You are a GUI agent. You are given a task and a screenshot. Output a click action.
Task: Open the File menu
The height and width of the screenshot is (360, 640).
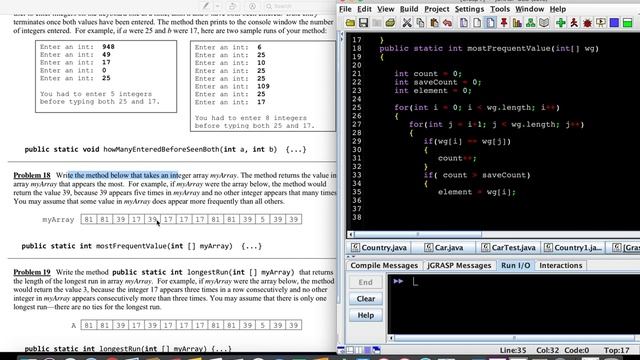click(345, 9)
